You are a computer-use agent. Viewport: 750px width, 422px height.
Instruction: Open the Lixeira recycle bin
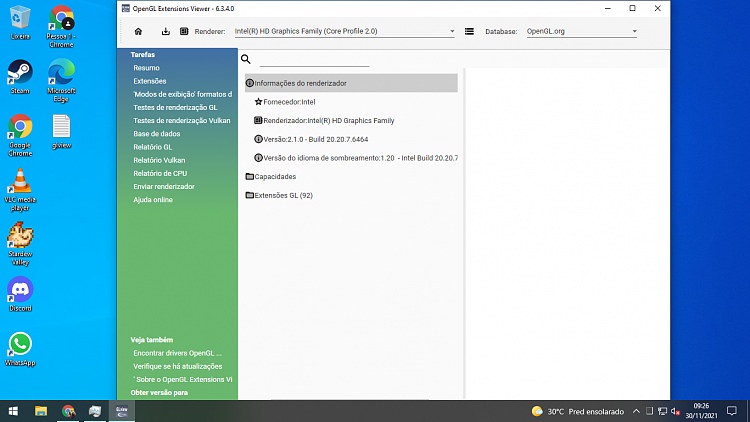pos(20,22)
